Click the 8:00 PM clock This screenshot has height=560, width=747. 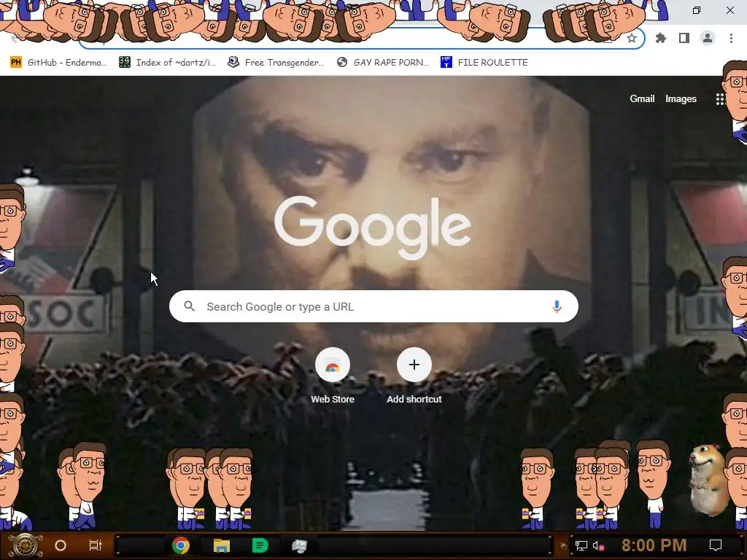pyautogui.click(x=654, y=545)
